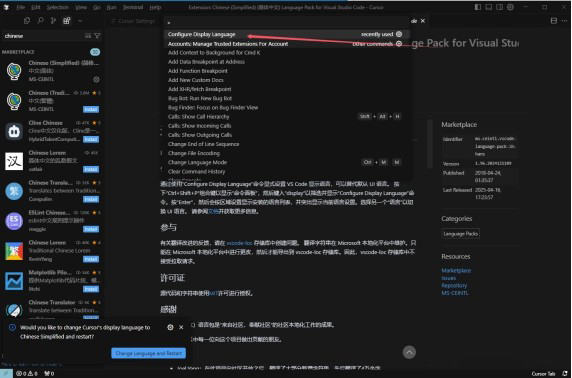572x378 pixels.
Task: Toggle the bottom panel layout button
Action: (x=488, y=7)
